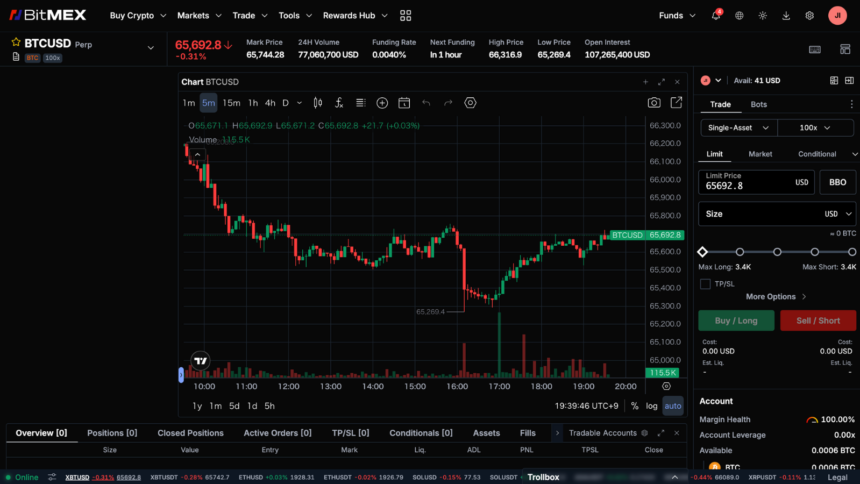The image size is (860, 484).
Task: Expand the Markets menu
Action: click(199, 15)
